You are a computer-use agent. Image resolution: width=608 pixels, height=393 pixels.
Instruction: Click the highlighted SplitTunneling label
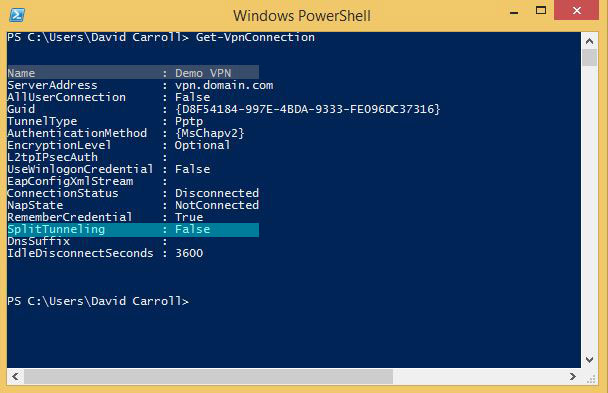[x=56, y=229]
